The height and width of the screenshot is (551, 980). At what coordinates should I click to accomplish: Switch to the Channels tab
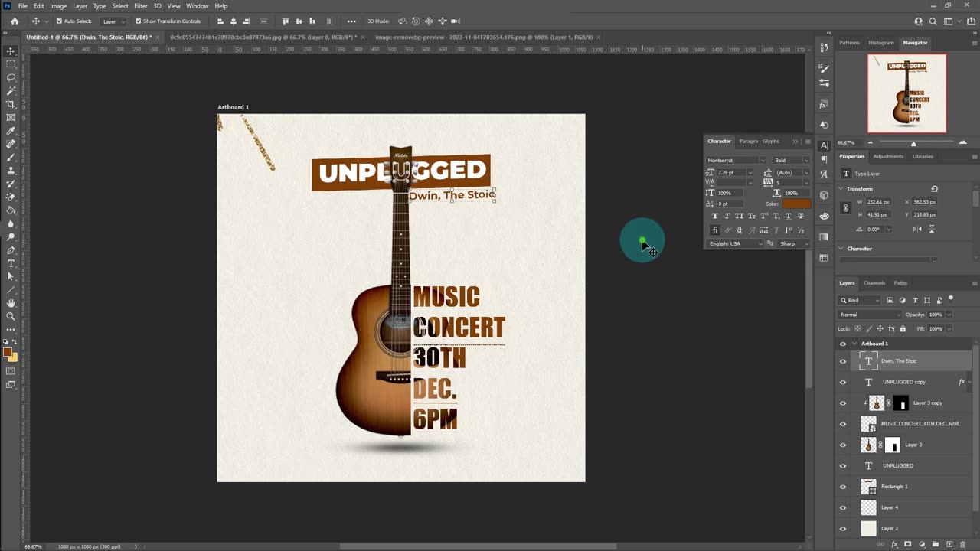coord(874,283)
